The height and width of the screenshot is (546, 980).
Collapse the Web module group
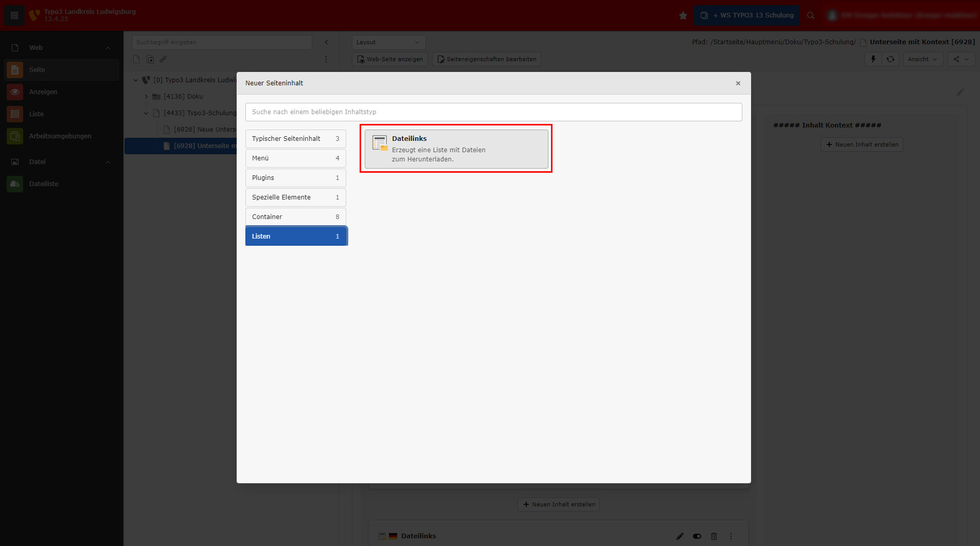pyautogui.click(x=108, y=48)
